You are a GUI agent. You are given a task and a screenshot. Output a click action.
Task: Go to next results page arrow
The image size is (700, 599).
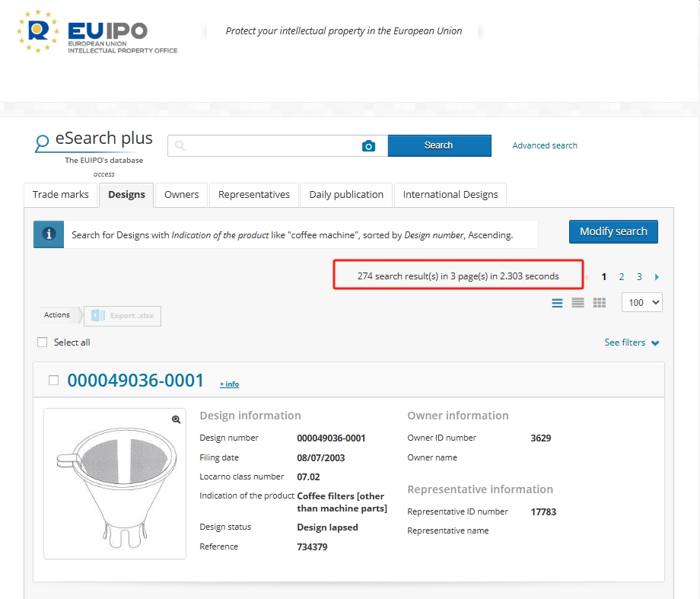(x=657, y=277)
